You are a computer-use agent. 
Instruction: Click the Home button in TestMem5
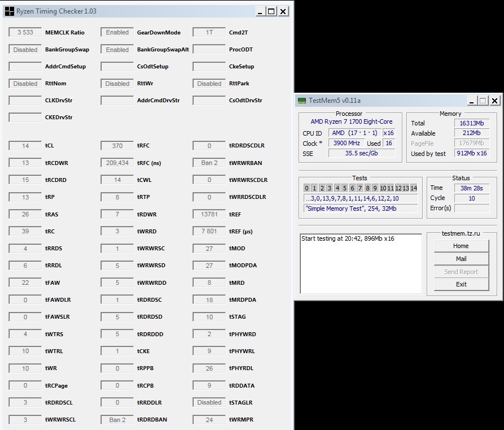coord(461,246)
